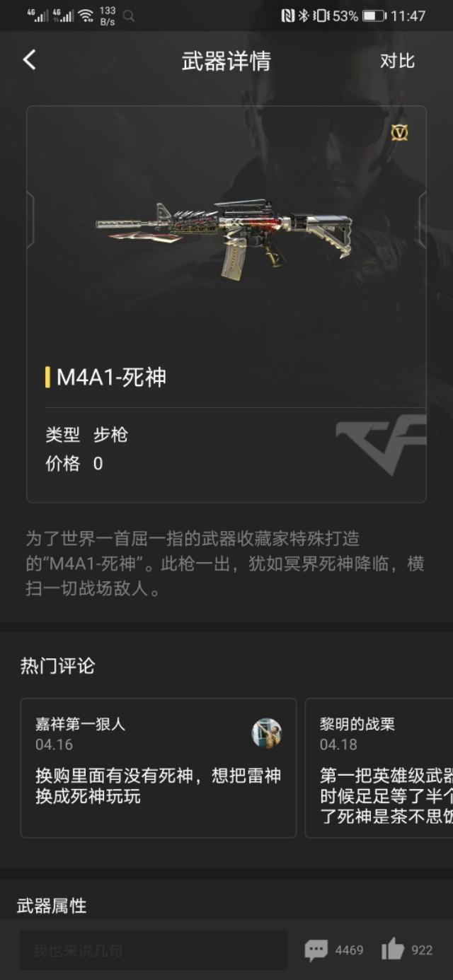Open the comments speech bubble icon
The width and height of the screenshot is (453, 980).
pos(316,950)
